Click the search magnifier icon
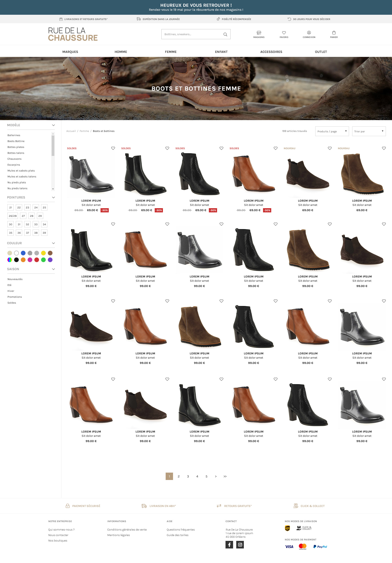Image resolution: width=392 pixels, height=563 pixels. (225, 34)
